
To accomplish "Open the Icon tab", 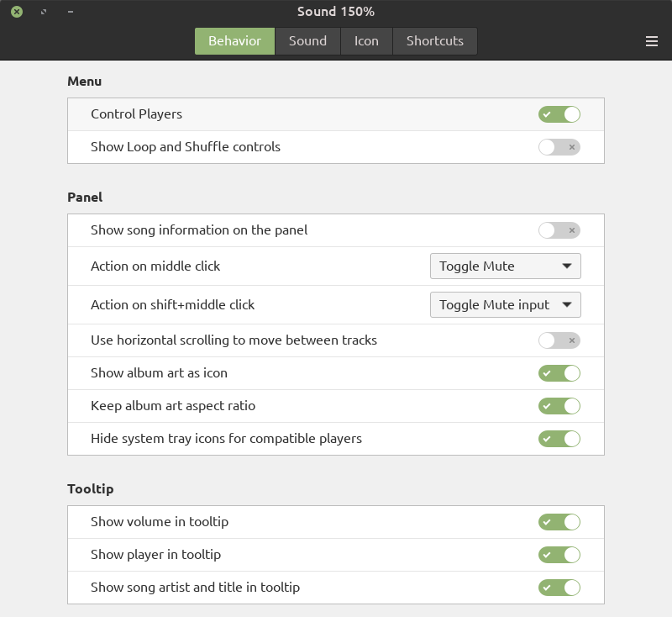I will tap(366, 41).
